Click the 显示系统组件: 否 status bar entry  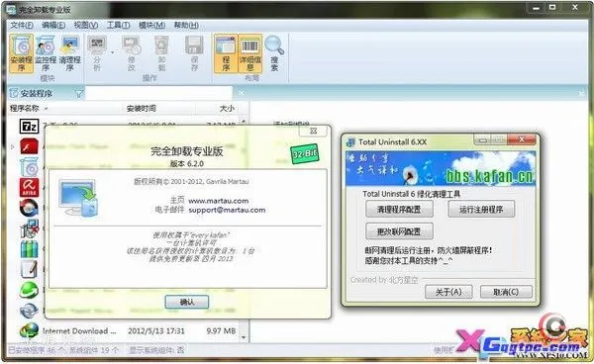tap(156, 350)
